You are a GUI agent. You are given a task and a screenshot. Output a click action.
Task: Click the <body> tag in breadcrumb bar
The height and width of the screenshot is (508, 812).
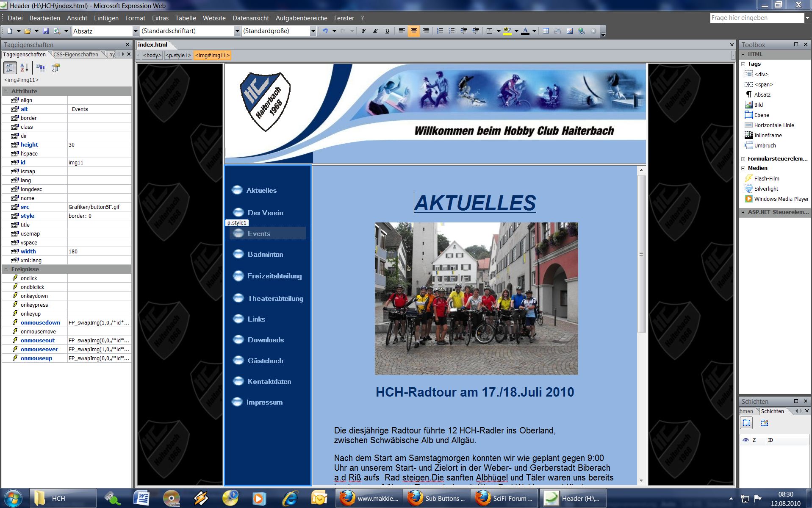(152, 55)
